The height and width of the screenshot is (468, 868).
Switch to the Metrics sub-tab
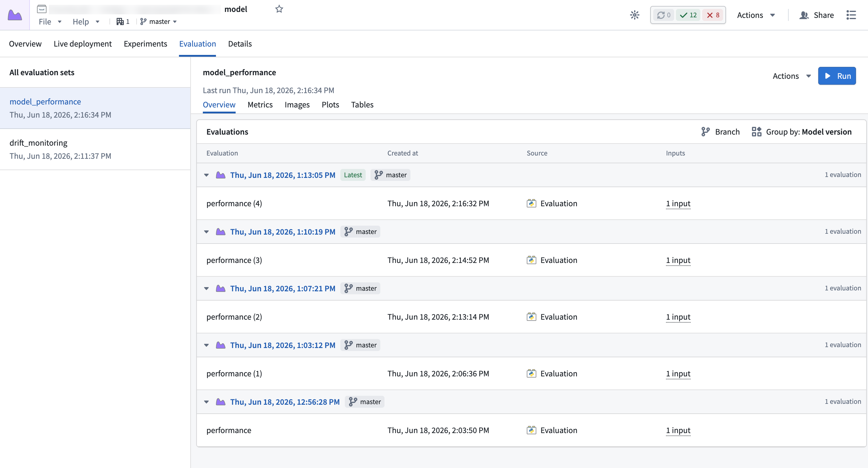pyautogui.click(x=260, y=104)
